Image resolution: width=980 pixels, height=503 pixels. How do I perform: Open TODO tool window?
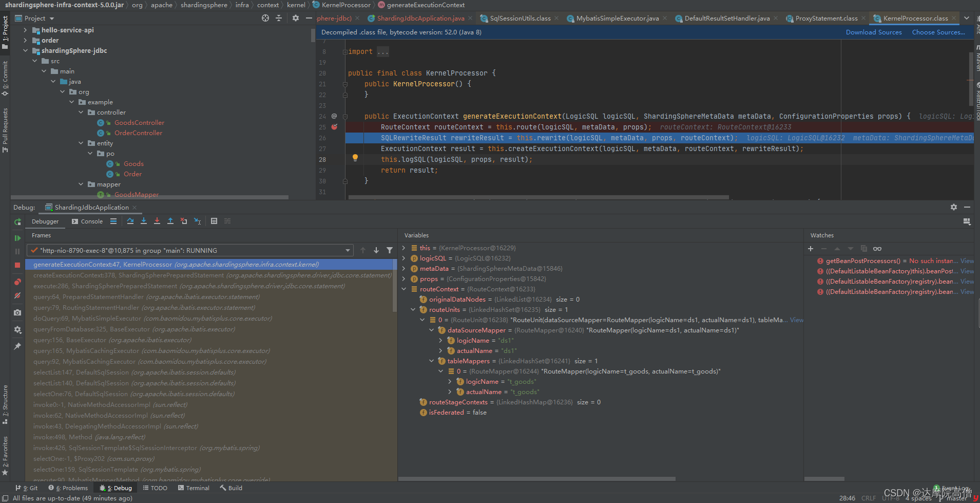click(x=155, y=488)
